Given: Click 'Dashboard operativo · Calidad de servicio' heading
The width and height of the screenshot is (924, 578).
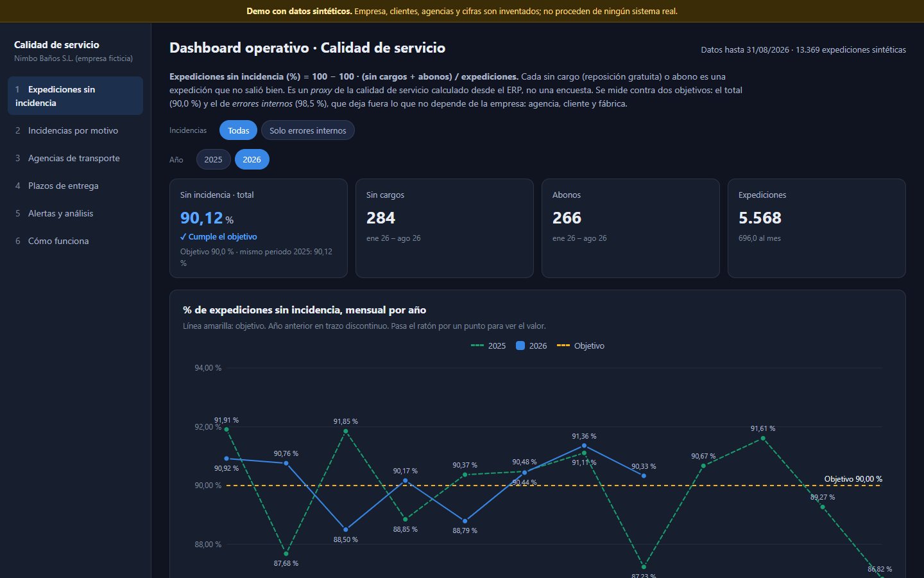Looking at the screenshot, I should coord(307,48).
